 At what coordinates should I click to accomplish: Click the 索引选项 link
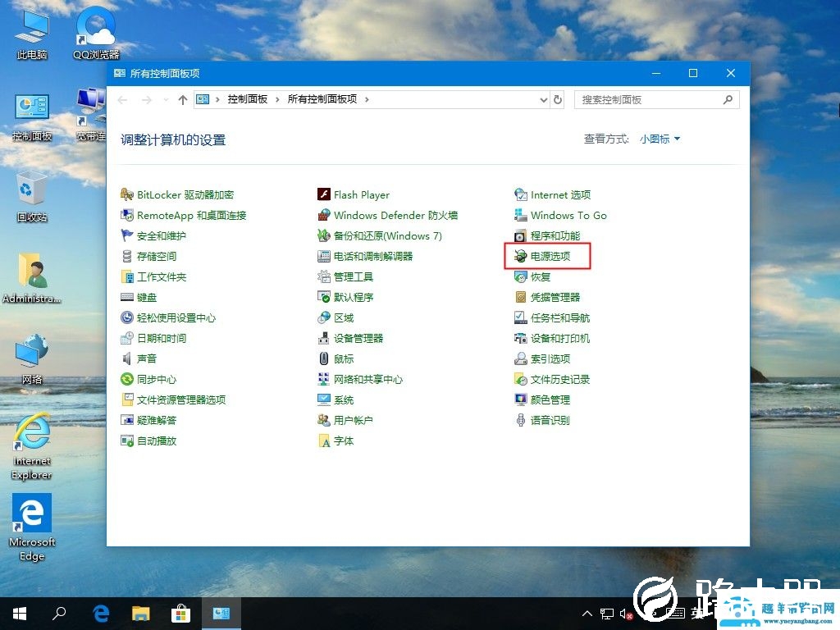[x=550, y=359]
